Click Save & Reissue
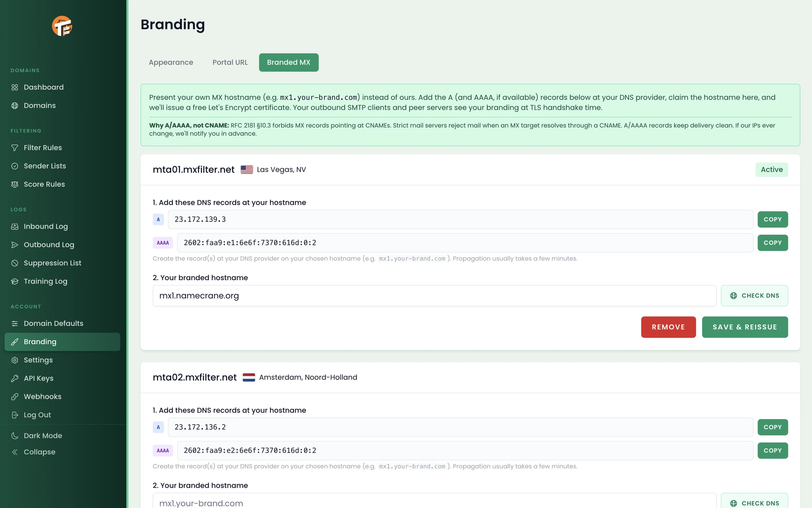The image size is (812, 508). (745, 327)
